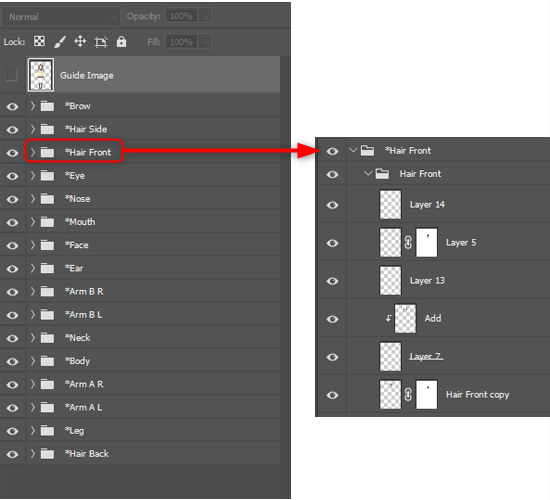Show the hidden Guide Image layer
This screenshot has height=500, width=550.
pyautogui.click(x=12, y=75)
